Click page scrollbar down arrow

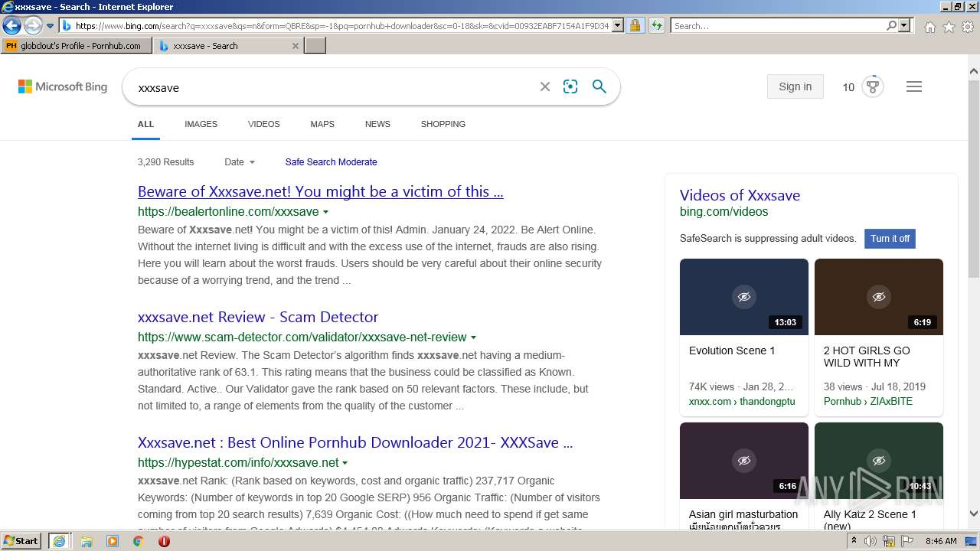(x=973, y=514)
